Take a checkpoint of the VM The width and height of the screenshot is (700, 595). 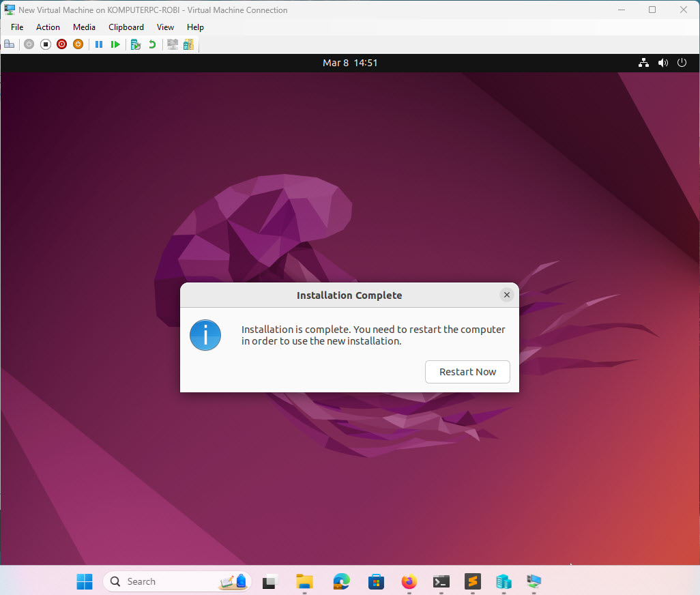135,44
